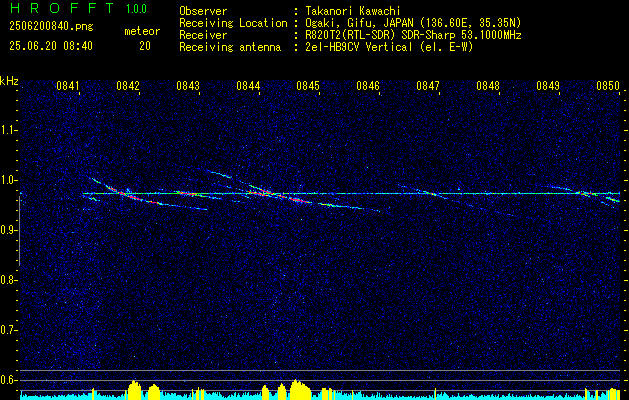629x400 pixels.
Task: Click receiver text R820T2(RTL-SDR) SDR-Sharp 53.1000MHz
Action: [414, 35]
